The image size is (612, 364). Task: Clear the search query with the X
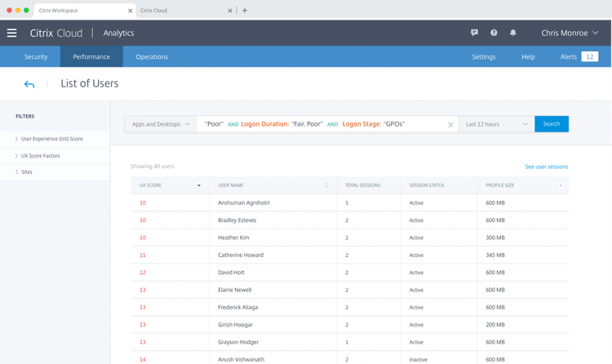[450, 125]
